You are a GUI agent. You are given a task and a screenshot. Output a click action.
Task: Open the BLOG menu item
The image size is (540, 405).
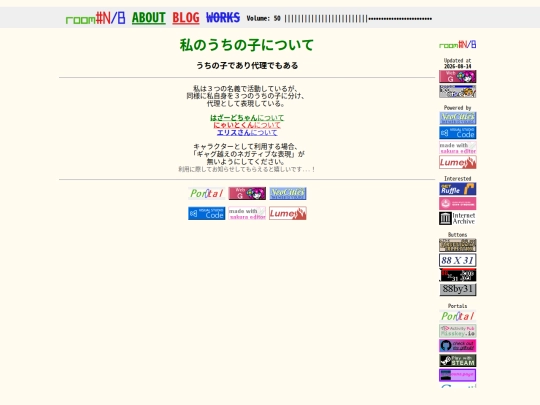[186, 18]
